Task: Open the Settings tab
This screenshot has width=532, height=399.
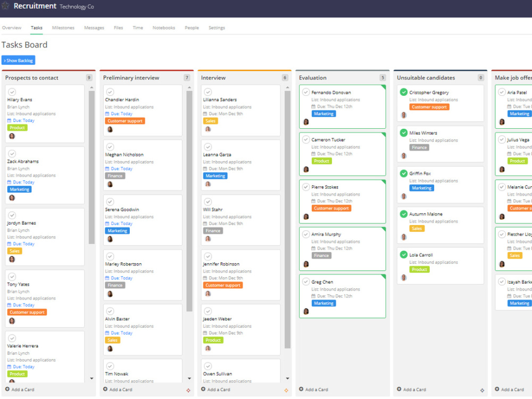Action: point(217,28)
